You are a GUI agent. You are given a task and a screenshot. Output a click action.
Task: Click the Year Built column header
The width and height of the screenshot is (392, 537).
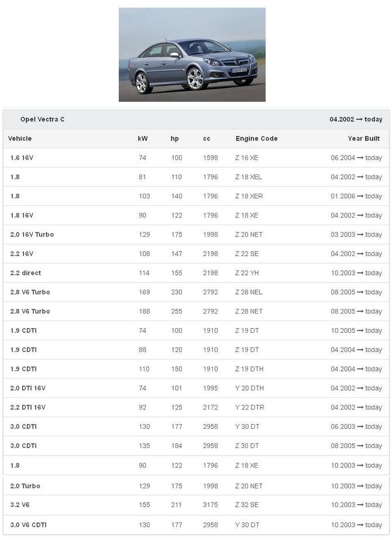363,139
